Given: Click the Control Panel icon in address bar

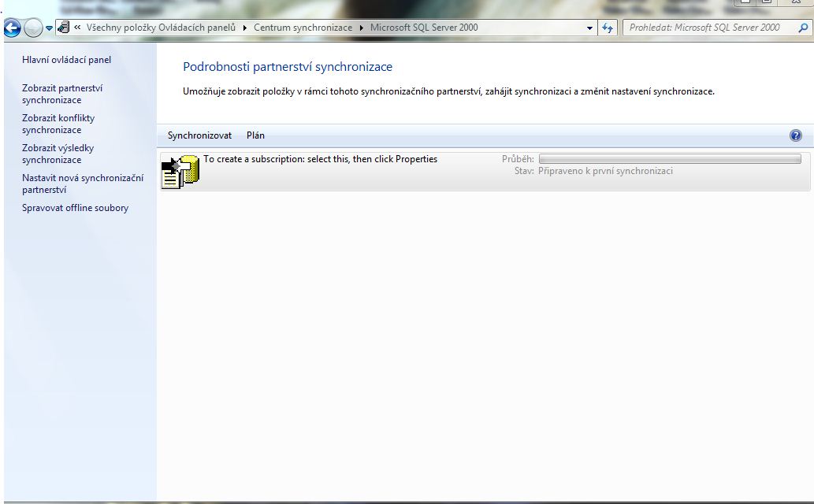Looking at the screenshot, I should [x=63, y=28].
